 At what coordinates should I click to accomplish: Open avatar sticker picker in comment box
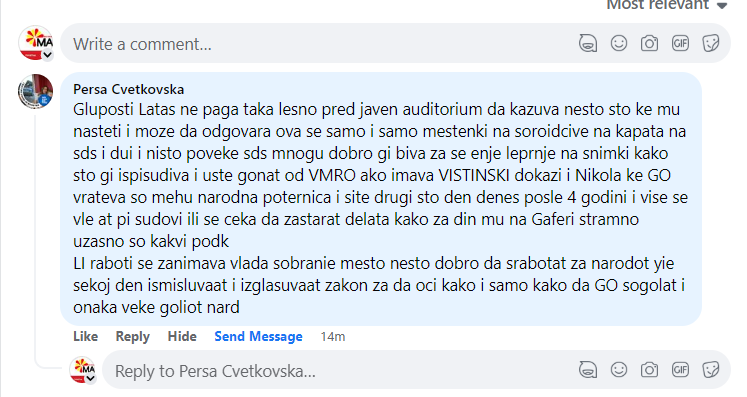[x=588, y=43]
